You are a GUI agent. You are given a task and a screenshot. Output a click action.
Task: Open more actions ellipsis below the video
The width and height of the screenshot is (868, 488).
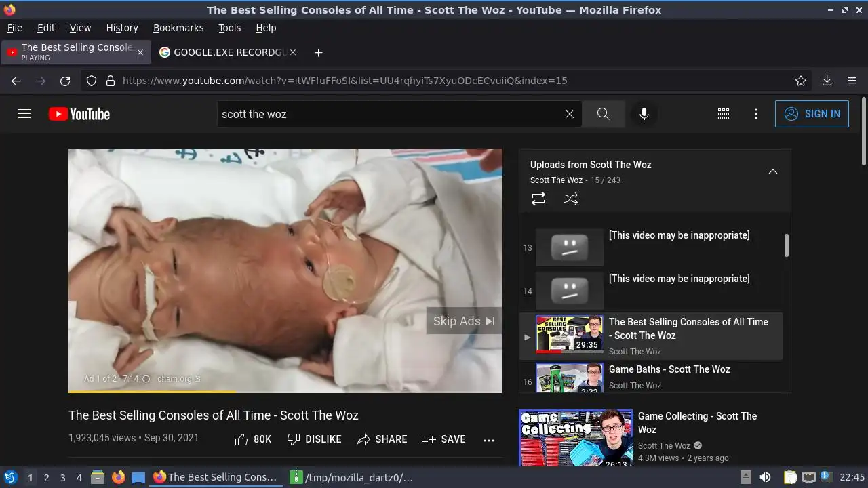[x=489, y=440]
